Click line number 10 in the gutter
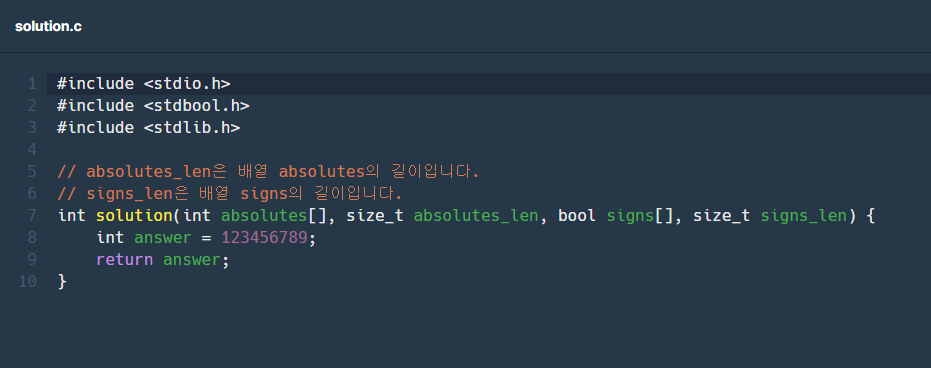Screen dimensions: 931x368 [x=28, y=281]
